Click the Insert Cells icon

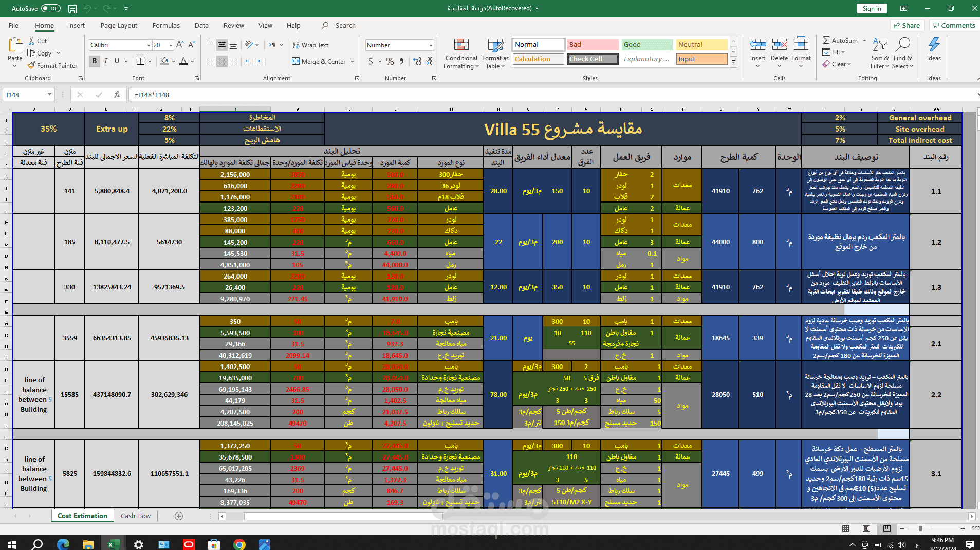pyautogui.click(x=757, y=49)
